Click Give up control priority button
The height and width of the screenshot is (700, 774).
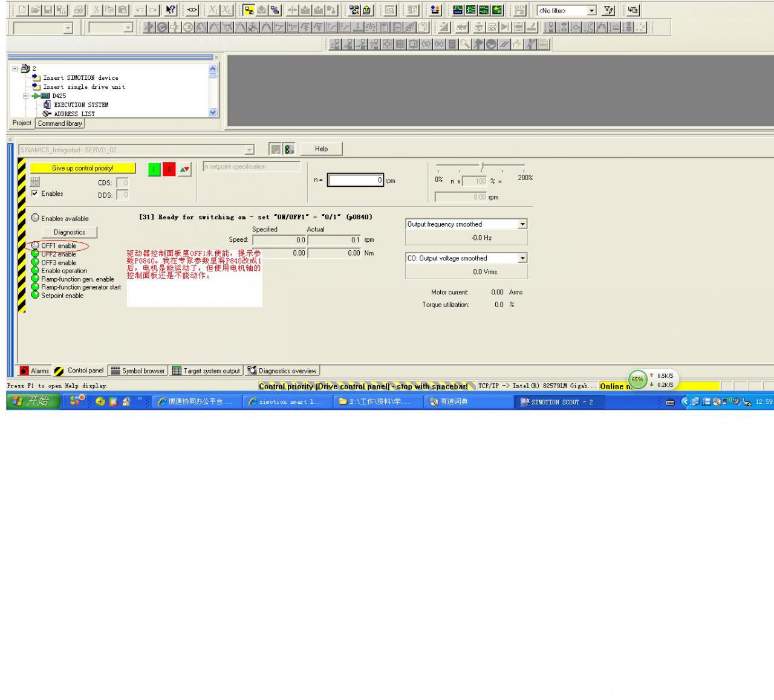(x=83, y=168)
